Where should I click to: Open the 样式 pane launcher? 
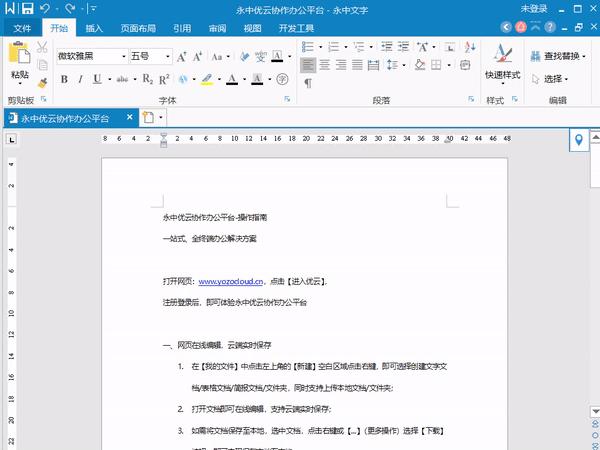[x=515, y=99]
